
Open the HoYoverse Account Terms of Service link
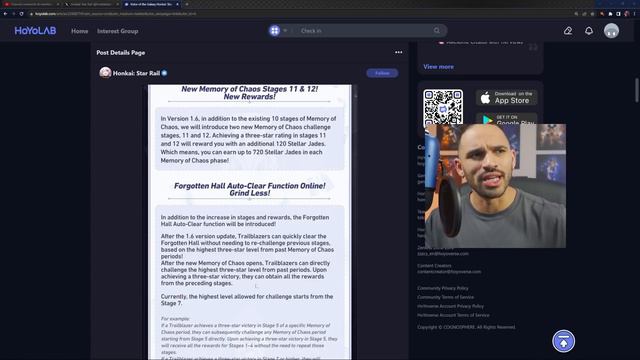tap(453, 315)
